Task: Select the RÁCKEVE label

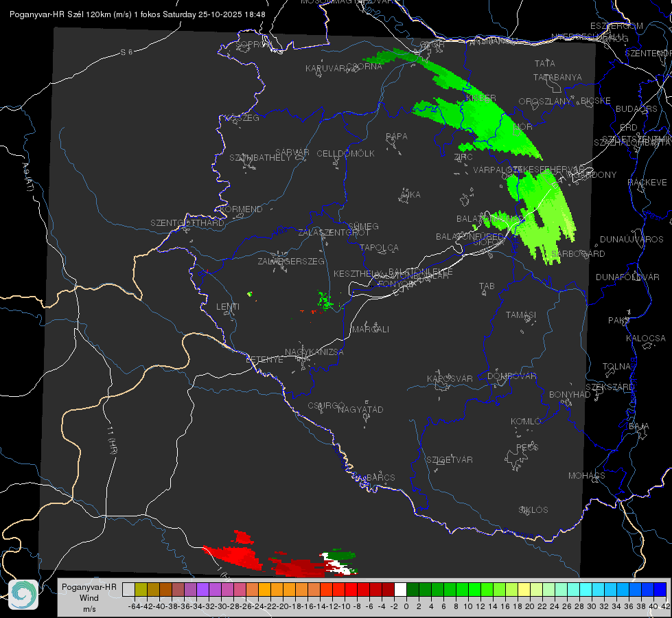Action: coord(647,183)
